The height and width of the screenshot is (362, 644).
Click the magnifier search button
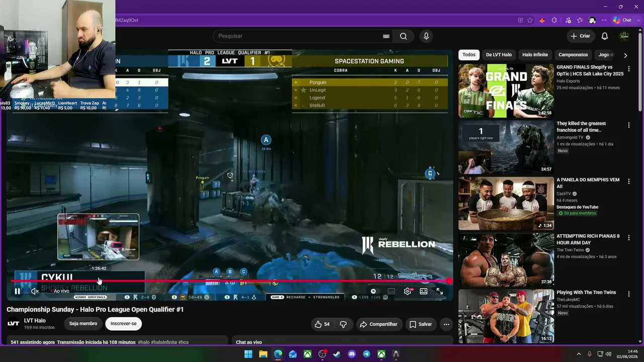pos(404,36)
